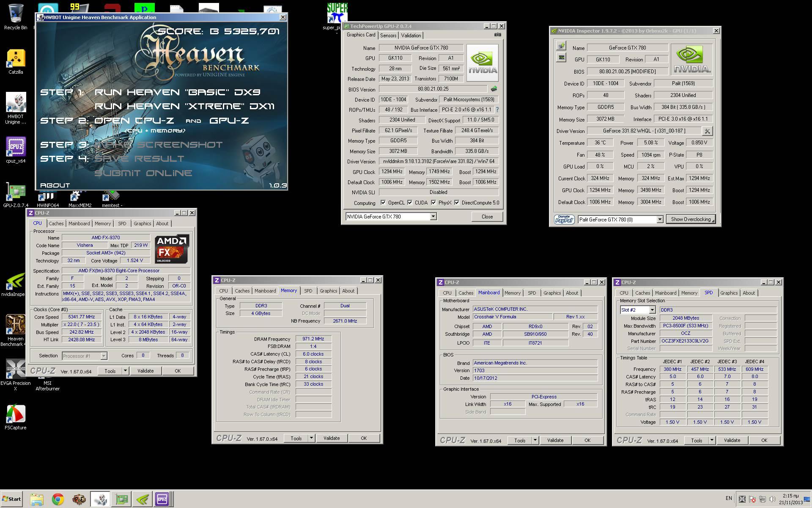The image size is (812, 508).
Task: Expand the Palit GeForce GTX 780 dropdown
Action: (660, 219)
